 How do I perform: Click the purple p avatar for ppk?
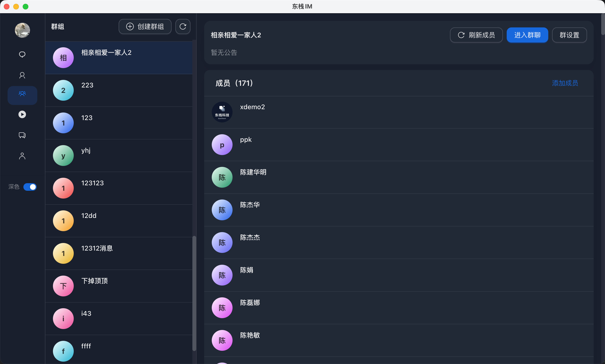pyautogui.click(x=222, y=145)
